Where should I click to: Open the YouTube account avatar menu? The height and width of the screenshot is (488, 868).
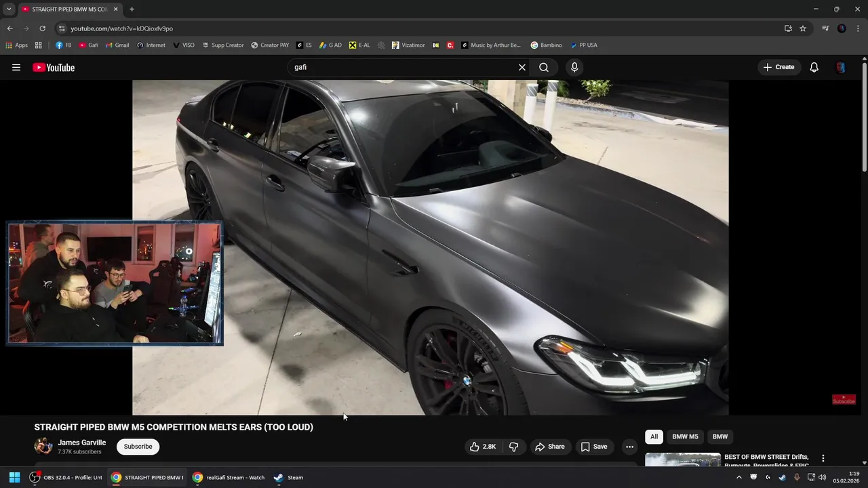(841, 67)
